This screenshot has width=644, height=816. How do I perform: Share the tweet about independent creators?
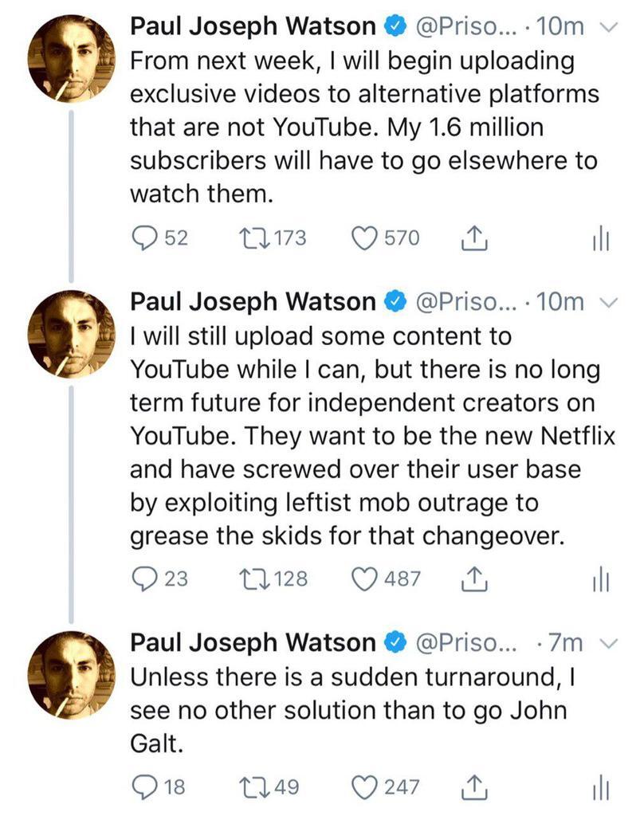click(474, 579)
